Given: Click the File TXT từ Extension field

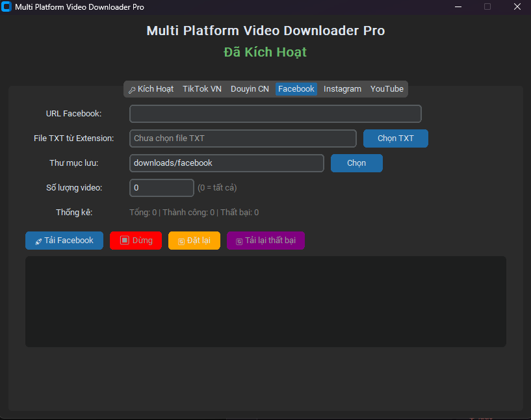Looking at the screenshot, I should 243,138.
